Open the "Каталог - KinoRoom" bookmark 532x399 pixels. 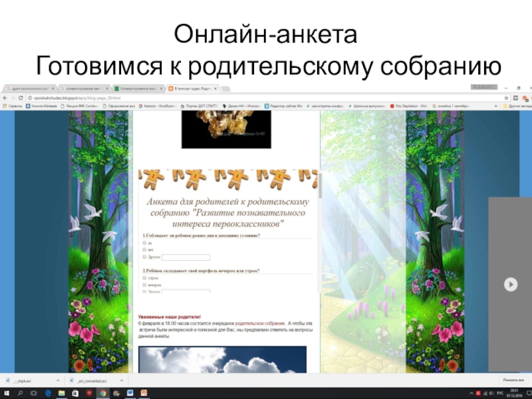click(x=157, y=106)
